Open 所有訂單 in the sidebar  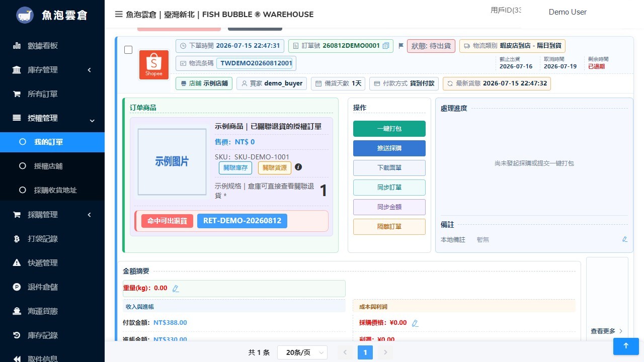click(x=52, y=94)
